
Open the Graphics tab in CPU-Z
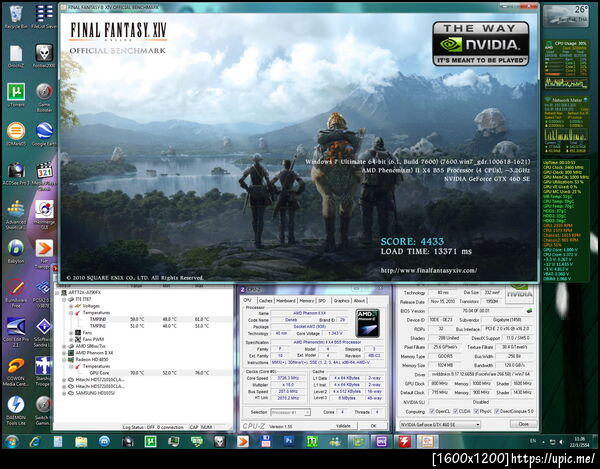(x=341, y=301)
